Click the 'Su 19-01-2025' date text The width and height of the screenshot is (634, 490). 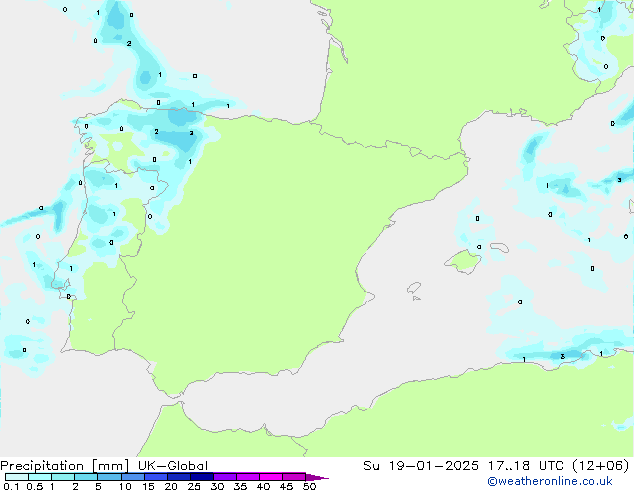tap(421, 466)
